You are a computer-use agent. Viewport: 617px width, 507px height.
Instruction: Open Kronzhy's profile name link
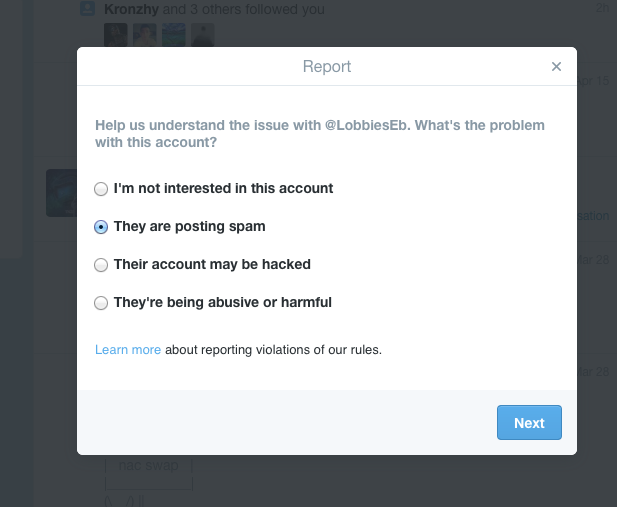tap(131, 9)
